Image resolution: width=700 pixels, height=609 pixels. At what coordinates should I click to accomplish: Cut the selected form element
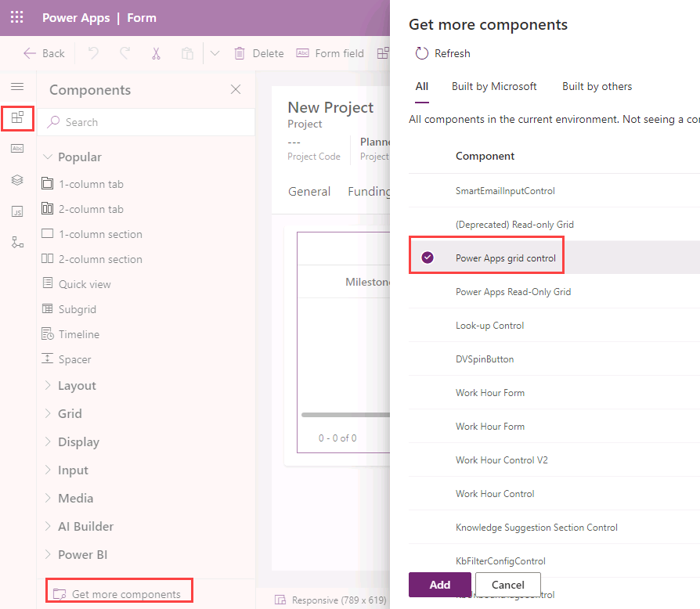pyautogui.click(x=156, y=53)
